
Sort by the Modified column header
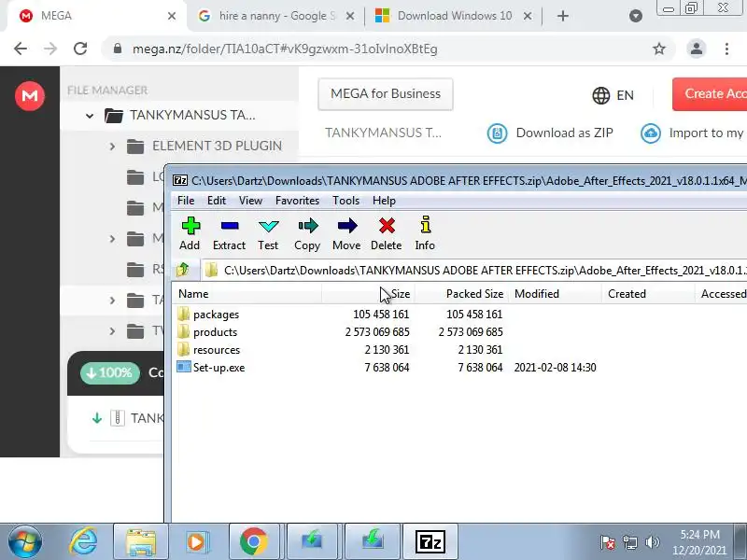[555, 294]
